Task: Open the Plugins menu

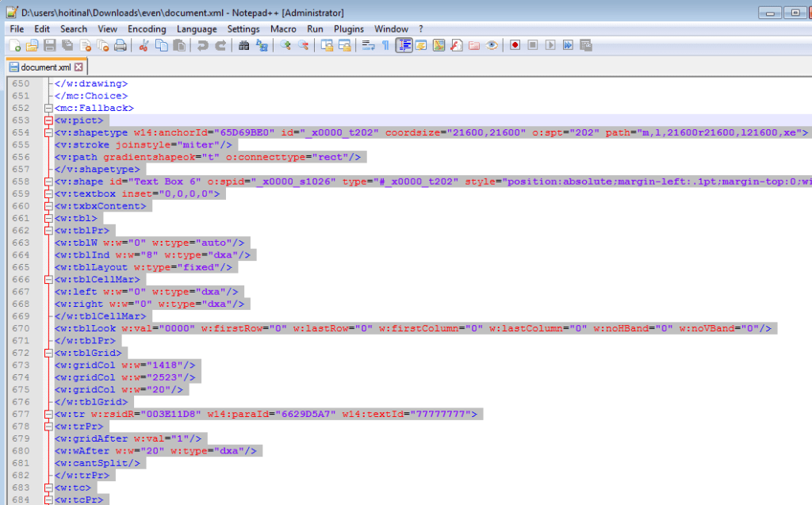Action: (349, 29)
